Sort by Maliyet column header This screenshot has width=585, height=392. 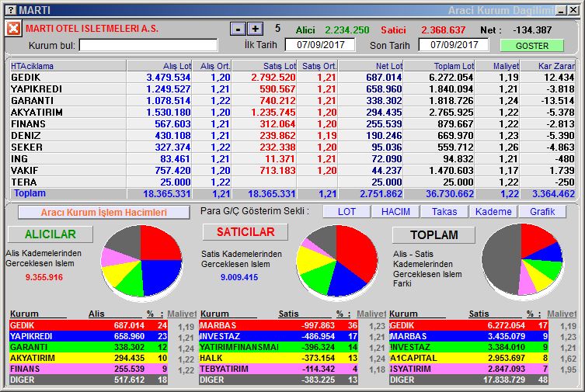coord(497,66)
